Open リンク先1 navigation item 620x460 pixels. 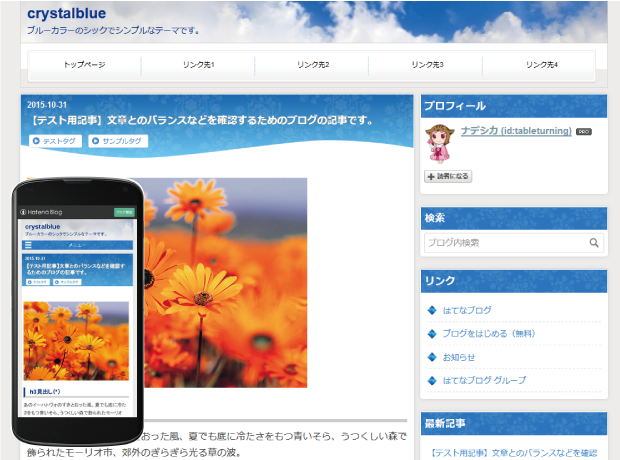[x=198, y=64]
